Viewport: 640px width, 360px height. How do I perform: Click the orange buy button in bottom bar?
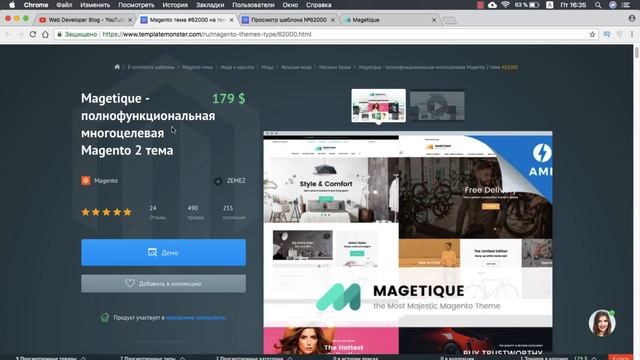tap(620, 358)
